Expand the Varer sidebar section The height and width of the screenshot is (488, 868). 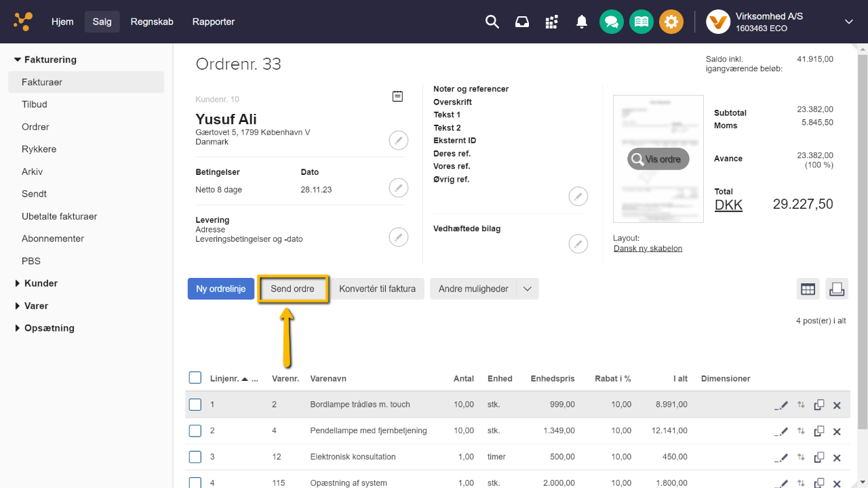coord(36,306)
